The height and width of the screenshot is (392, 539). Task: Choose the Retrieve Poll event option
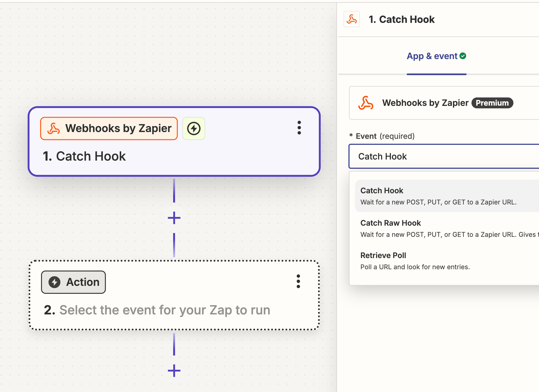(x=447, y=261)
